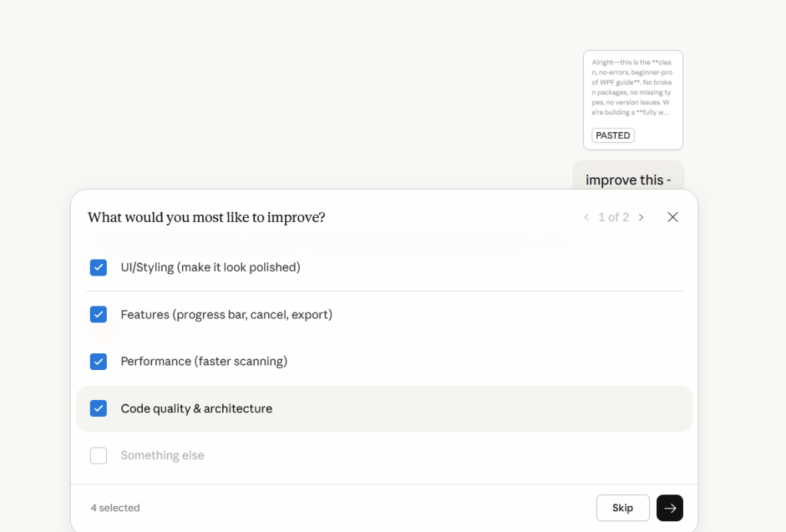Go to the previous question chevron
Image resolution: width=786 pixels, height=532 pixels.
586,217
